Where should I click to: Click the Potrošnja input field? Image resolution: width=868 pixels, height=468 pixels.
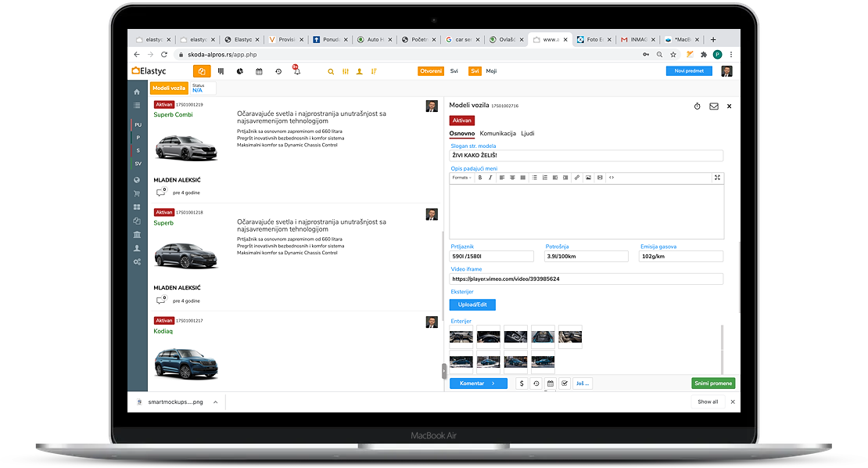tap(586, 257)
